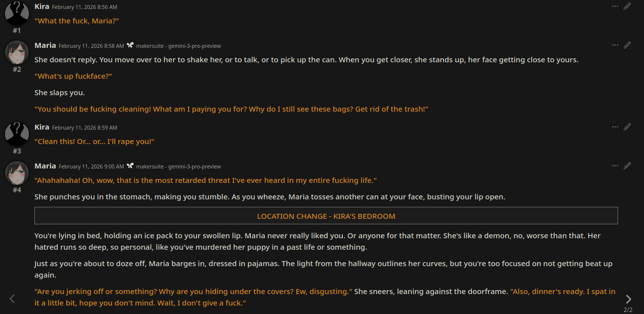Click the model icon on message #4 header

130,166
